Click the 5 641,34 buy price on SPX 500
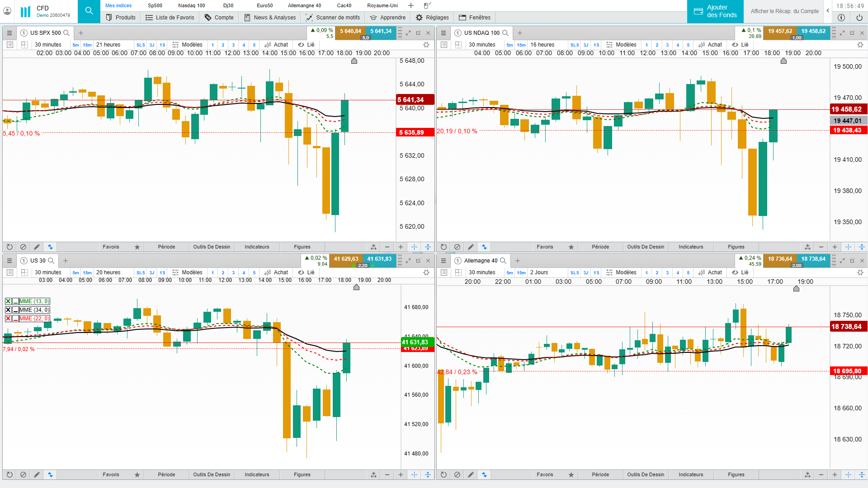The width and height of the screenshot is (868, 488). coord(381,31)
